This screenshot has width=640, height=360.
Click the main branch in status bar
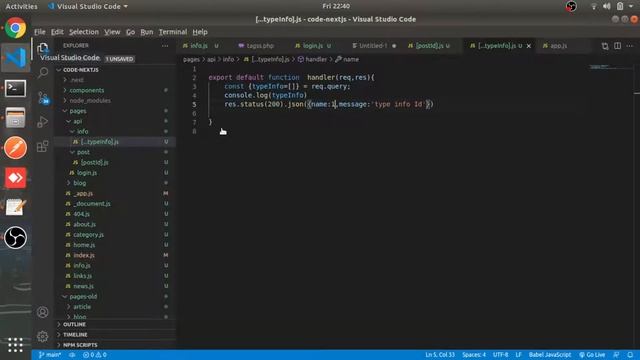(x=50, y=355)
